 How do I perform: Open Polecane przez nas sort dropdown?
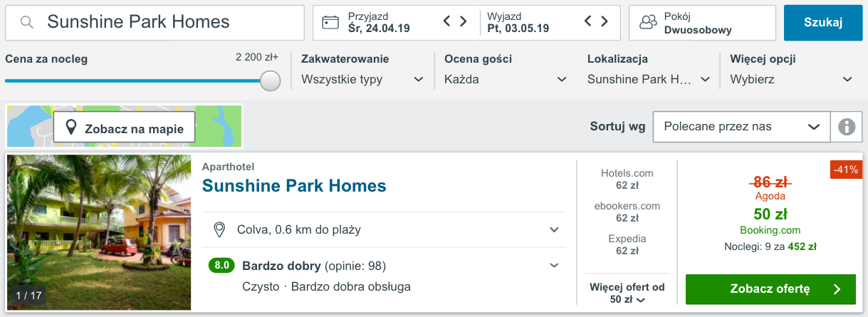741,127
